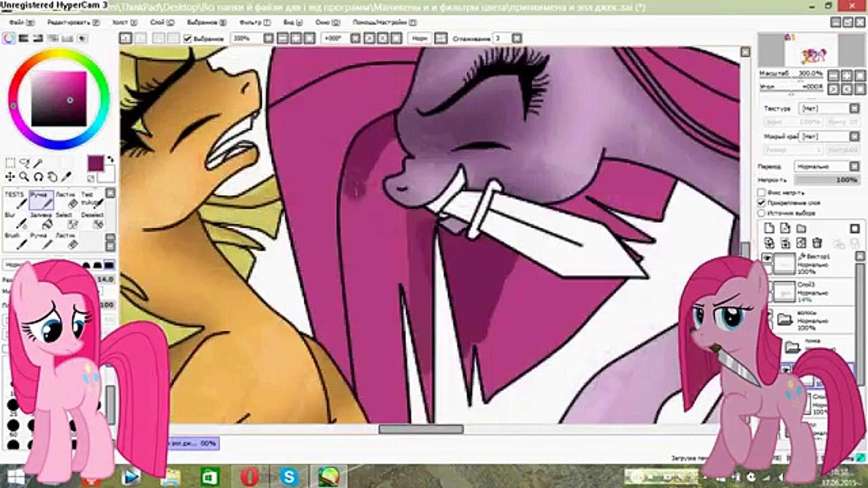This screenshot has width=868, height=488.
Task: Select the hand pan tool
Action: coord(52,177)
